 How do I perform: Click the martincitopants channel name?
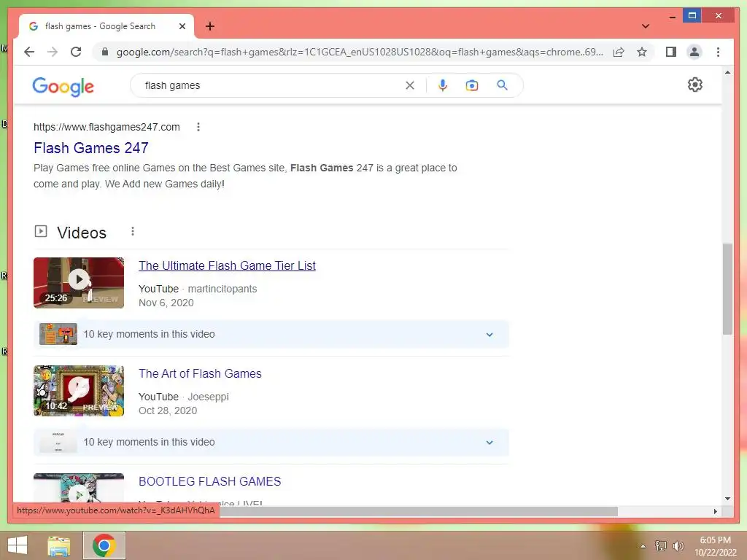[x=222, y=289]
